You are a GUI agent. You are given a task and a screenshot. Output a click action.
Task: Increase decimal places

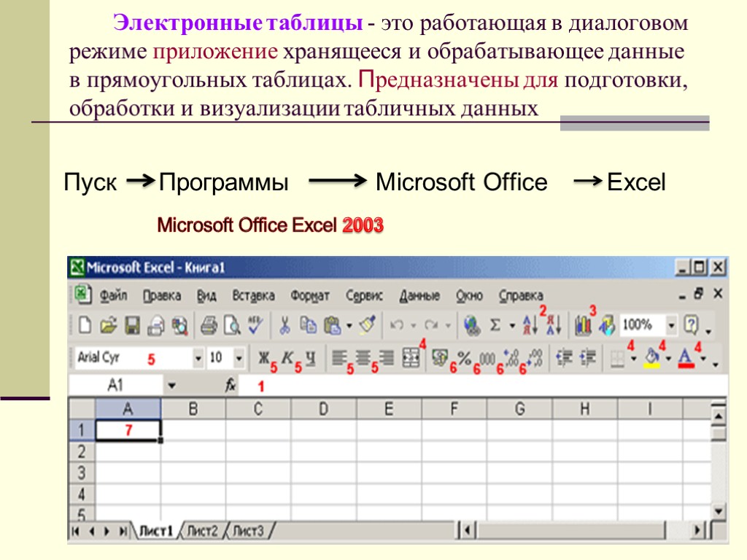tap(511, 358)
